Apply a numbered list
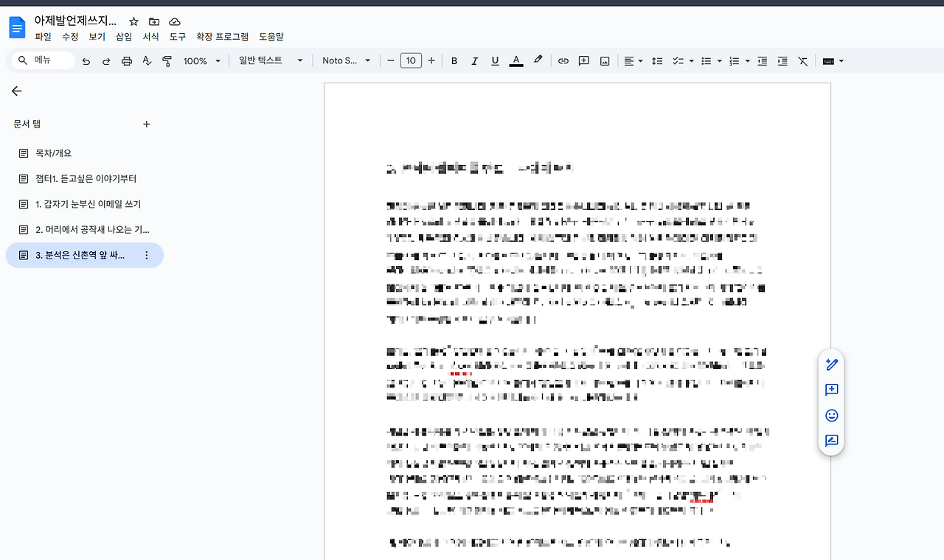The height and width of the screenshot is (560, 944). [x=734, y=61]
